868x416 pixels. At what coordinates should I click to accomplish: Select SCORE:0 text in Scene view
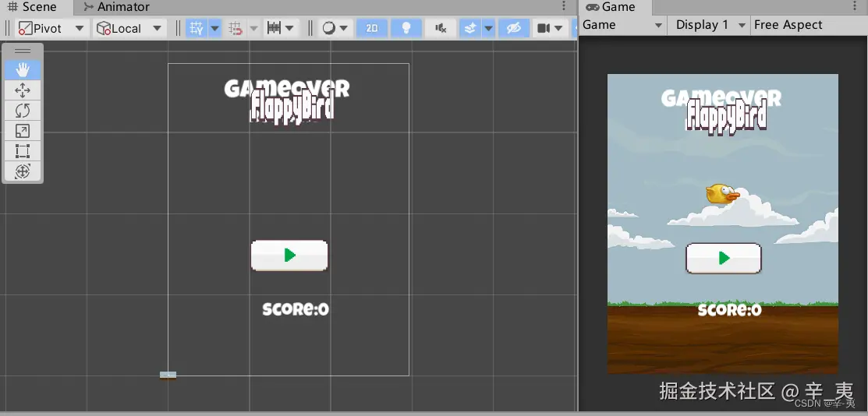tap(296, 309)
